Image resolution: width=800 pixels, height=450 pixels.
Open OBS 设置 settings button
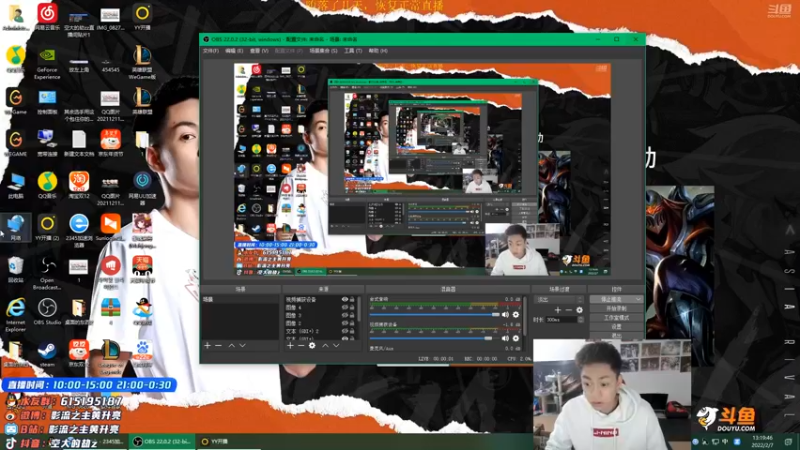point(616,327)
